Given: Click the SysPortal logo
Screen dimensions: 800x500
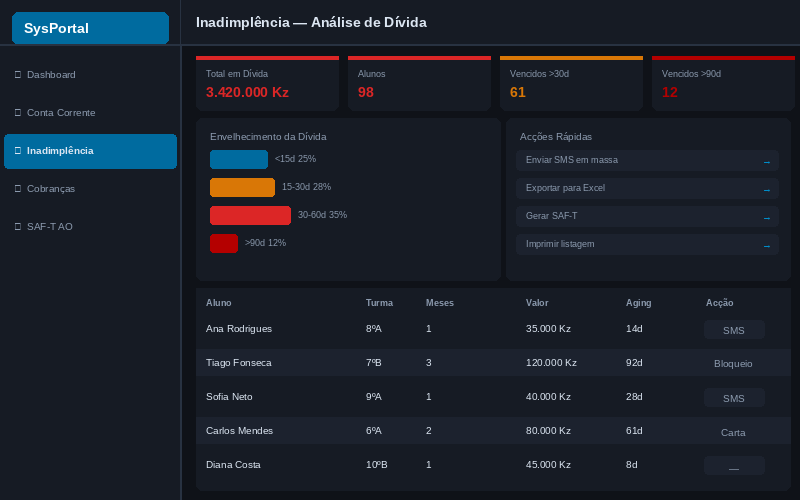Looking at the screenshot, I should (x=90, y=28).
